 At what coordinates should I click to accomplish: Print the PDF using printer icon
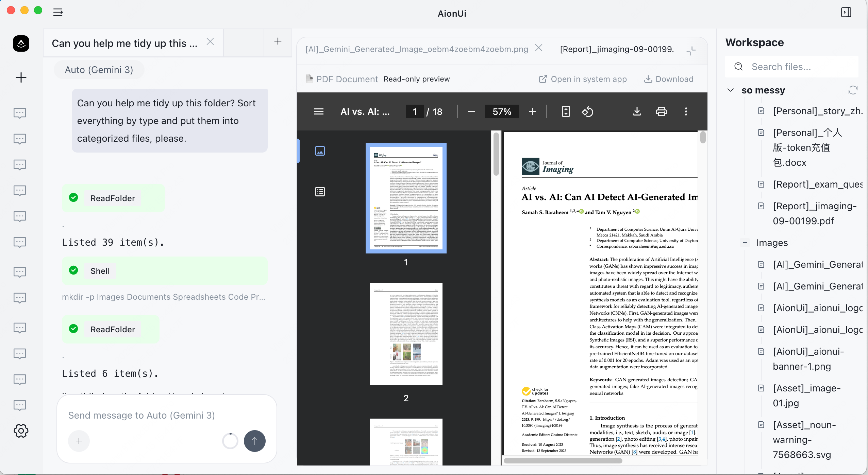tap(661, 111)
